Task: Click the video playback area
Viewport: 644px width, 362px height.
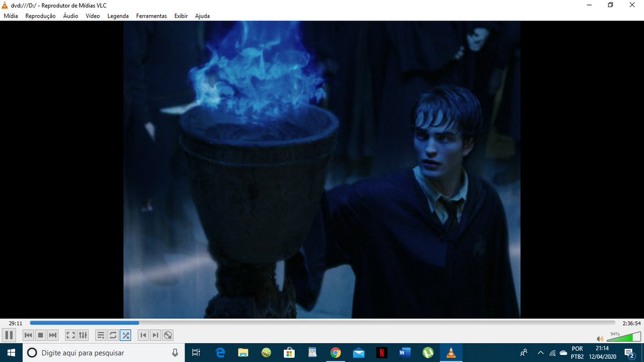Action: pyautogui.click(x=322, y=169)
